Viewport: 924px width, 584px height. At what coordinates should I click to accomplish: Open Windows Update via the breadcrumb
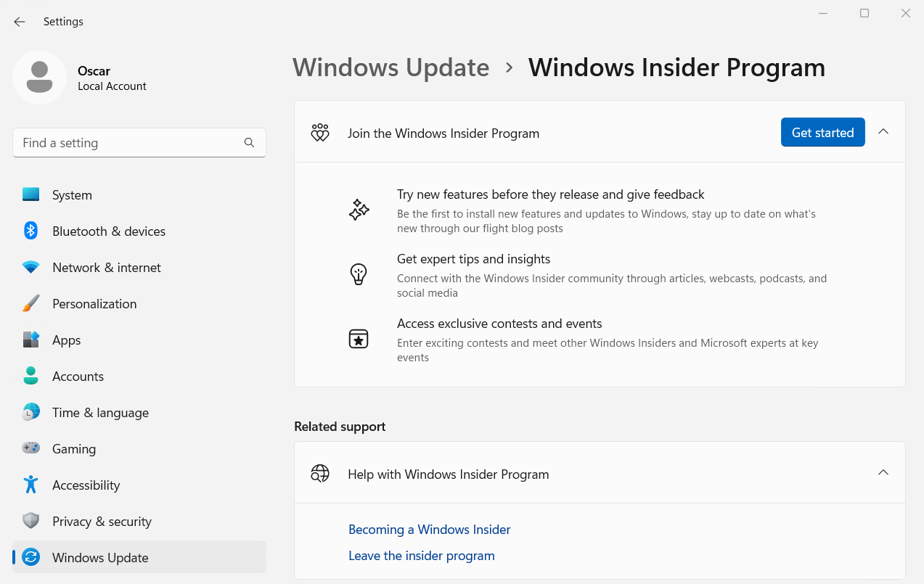click(391, 67)
